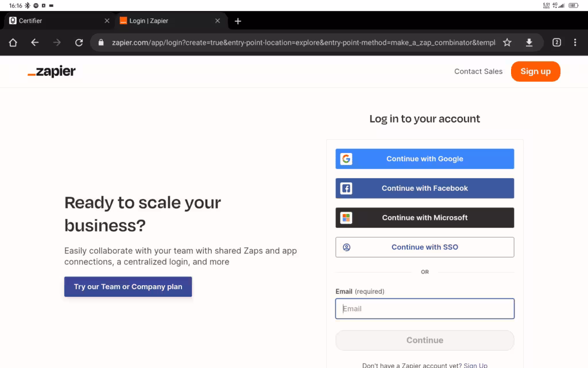Tap the 4G signal strength indicator
The height and width of the screenshot is (368, 588).
[558, 5]
